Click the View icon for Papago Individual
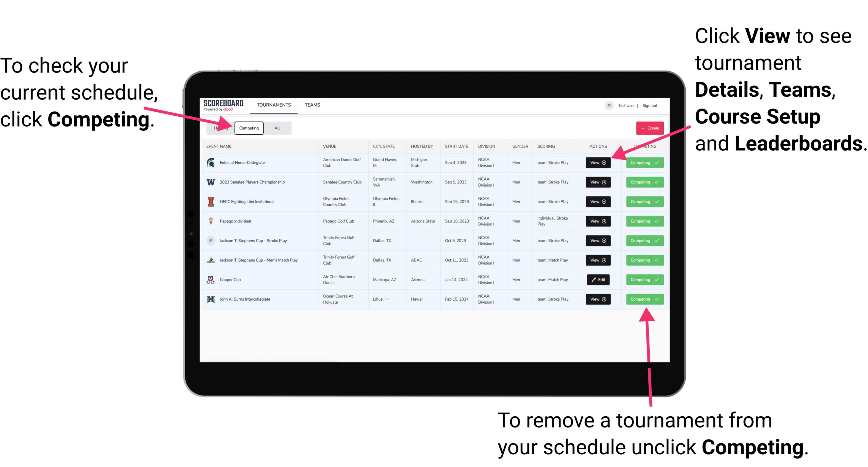Viewport: 868px width, 467px height. 598,222
